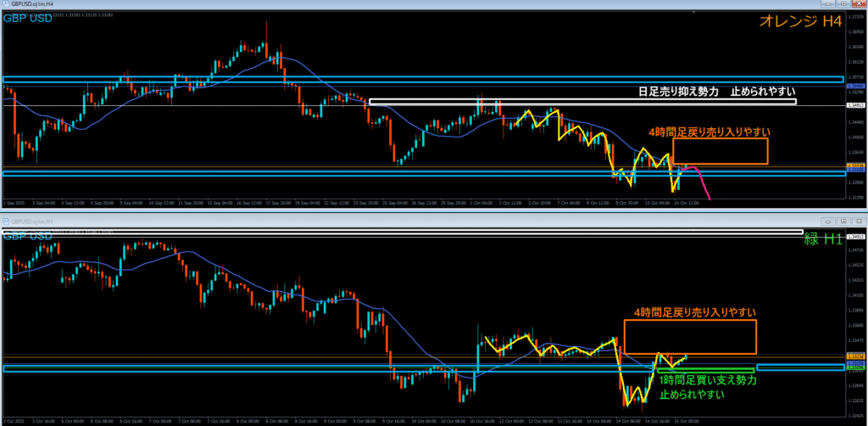Viewport: 868px width, 426px height.
Task: Click '4時間足戻り売り入りやすい' text in H1 chart
Action: (x=695, y=312)
